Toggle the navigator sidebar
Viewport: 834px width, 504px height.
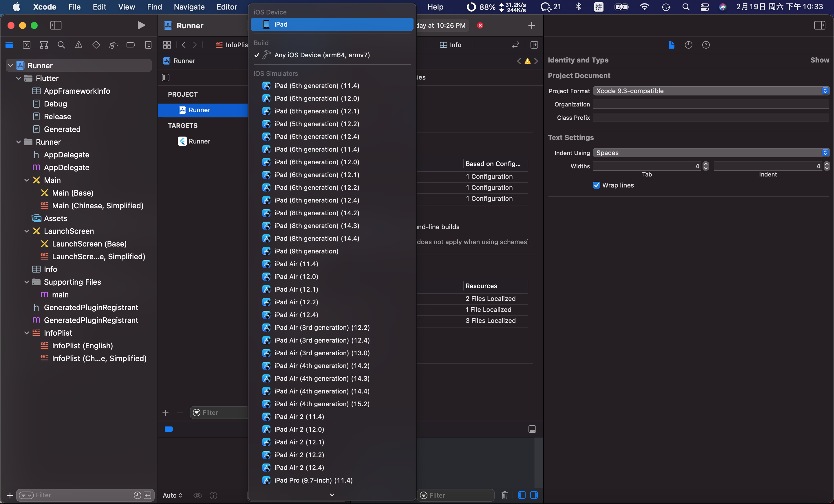[56, 25]
